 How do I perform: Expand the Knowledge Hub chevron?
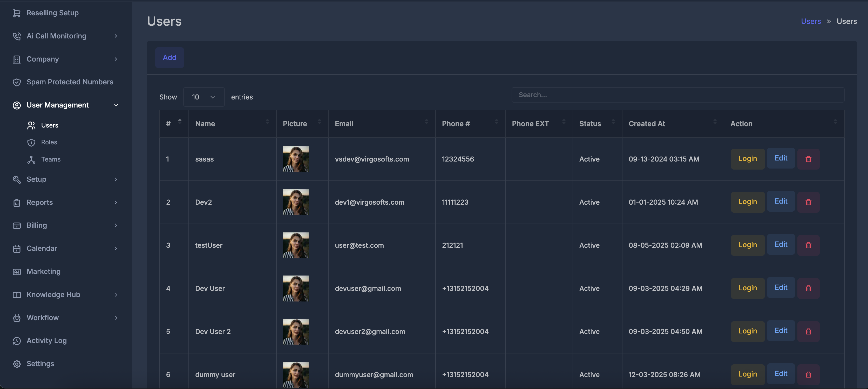click(x=116, y=295)
